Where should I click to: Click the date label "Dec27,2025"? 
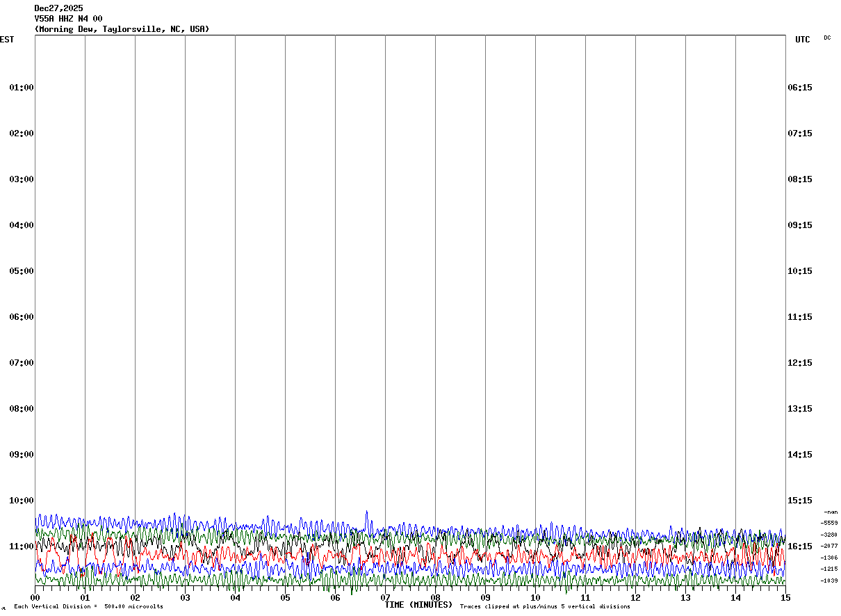58,8
